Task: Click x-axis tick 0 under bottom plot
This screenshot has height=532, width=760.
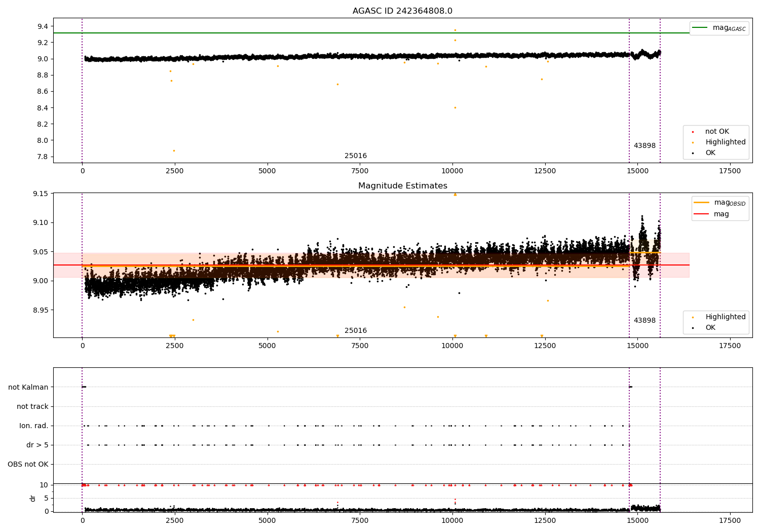Action: pos(82,521)
